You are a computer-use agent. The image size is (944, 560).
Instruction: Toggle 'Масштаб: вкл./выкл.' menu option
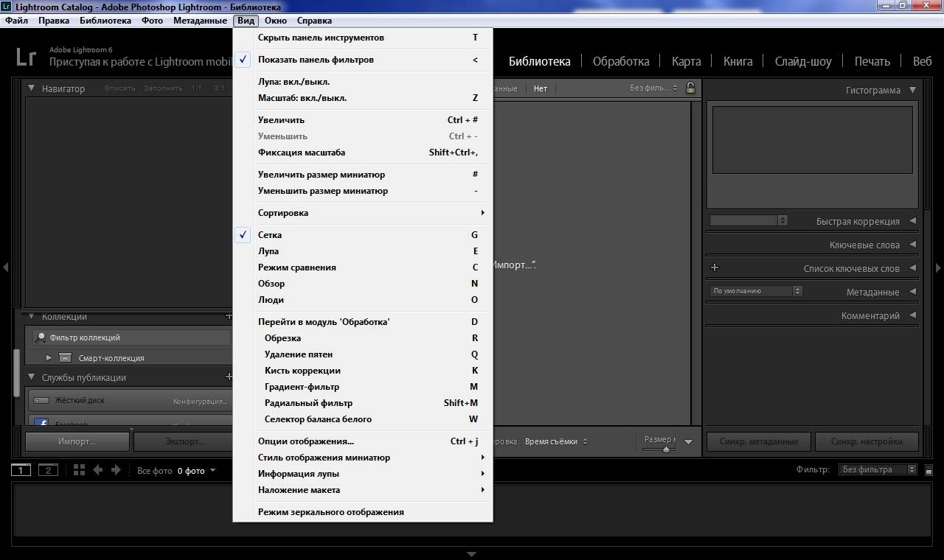click(x=363, y=98)
